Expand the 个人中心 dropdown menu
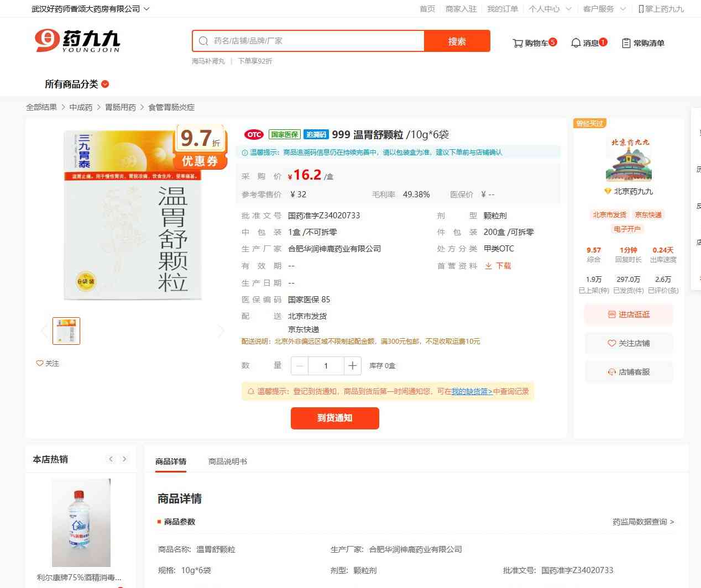Viewport: 701px width, 588px height. click(x=550, y=9)
